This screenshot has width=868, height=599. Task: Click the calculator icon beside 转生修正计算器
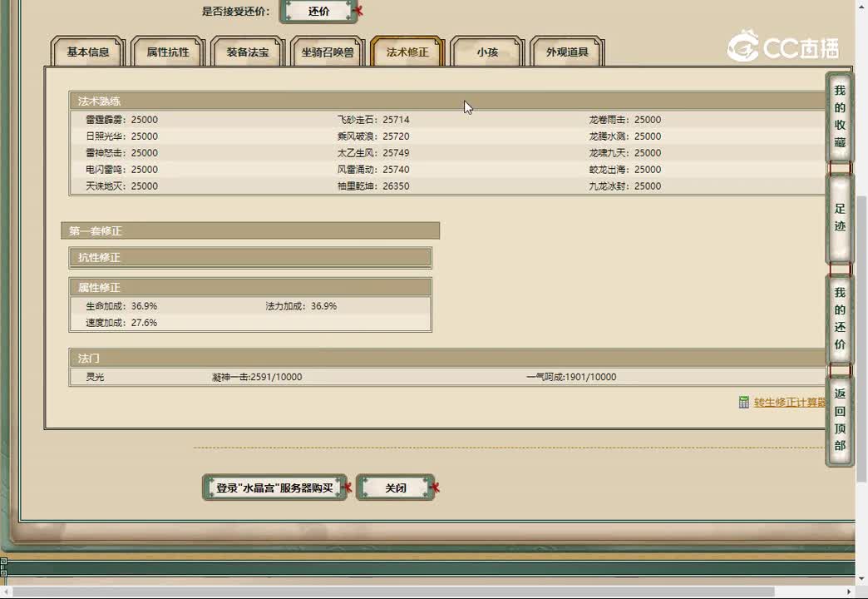pos(744,403)
